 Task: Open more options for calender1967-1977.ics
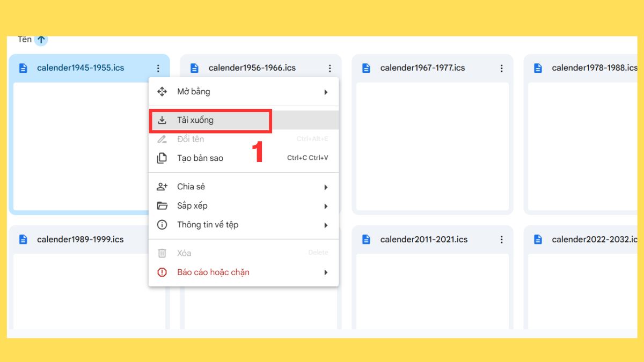(x=501, y=68)
